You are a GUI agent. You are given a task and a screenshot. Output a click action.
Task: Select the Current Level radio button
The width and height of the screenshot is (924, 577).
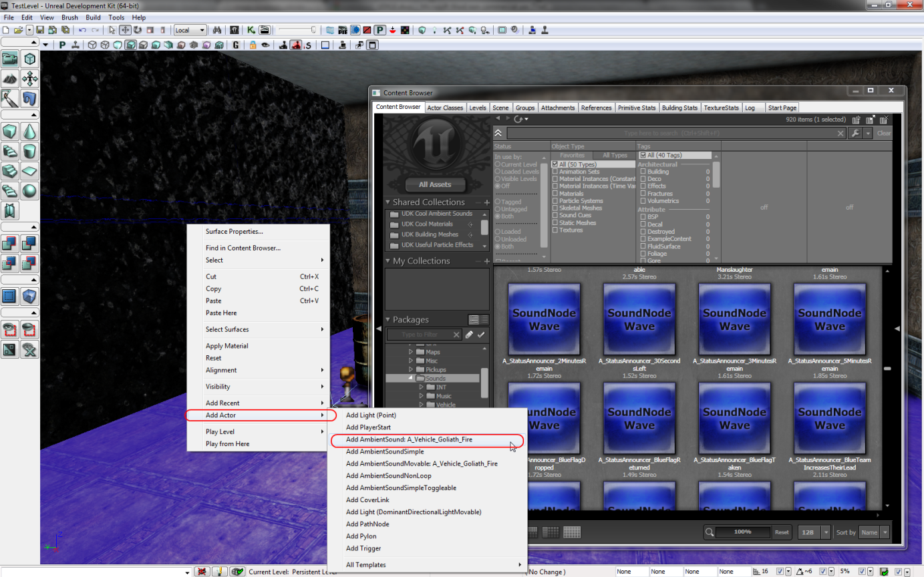[x=498, y=164]
